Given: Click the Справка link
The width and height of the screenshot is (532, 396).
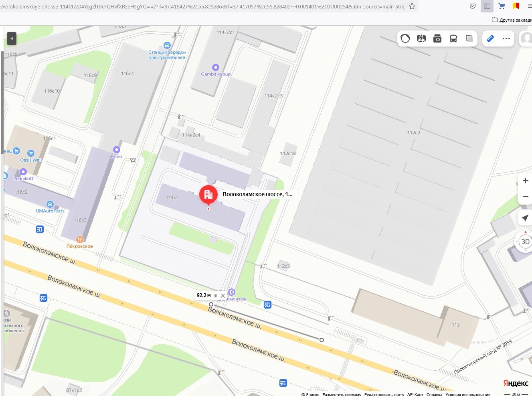Looking at the screenshot, I should click(434, 394).
